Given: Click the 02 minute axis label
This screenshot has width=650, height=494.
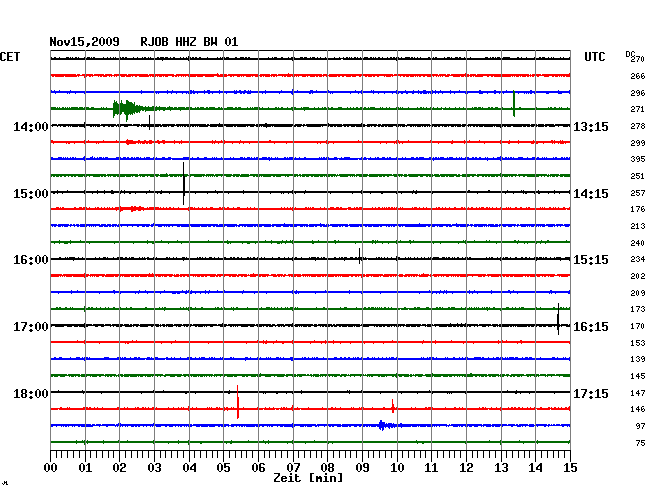Looking at the screenshot, I should tap(119, 467).
